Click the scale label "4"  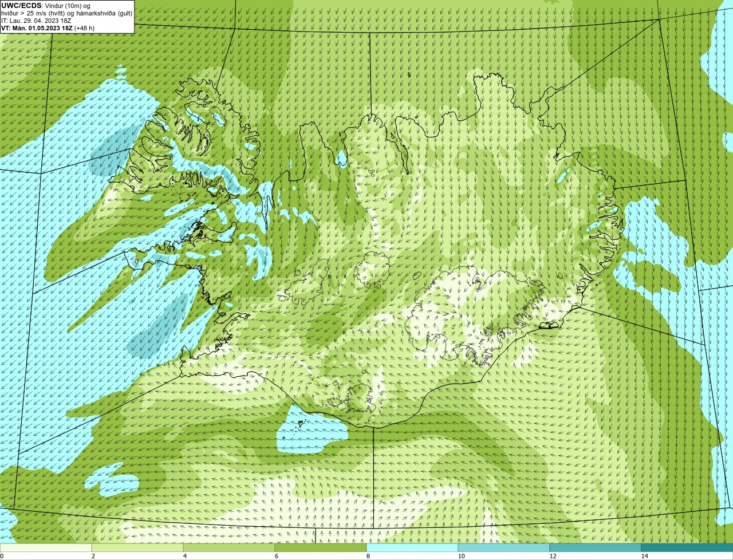[185, 556]
